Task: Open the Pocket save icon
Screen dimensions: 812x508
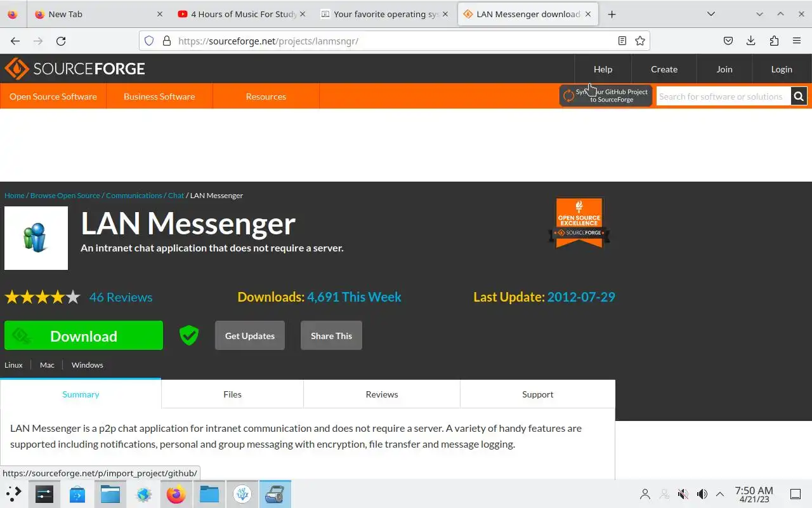Action: 728,41
